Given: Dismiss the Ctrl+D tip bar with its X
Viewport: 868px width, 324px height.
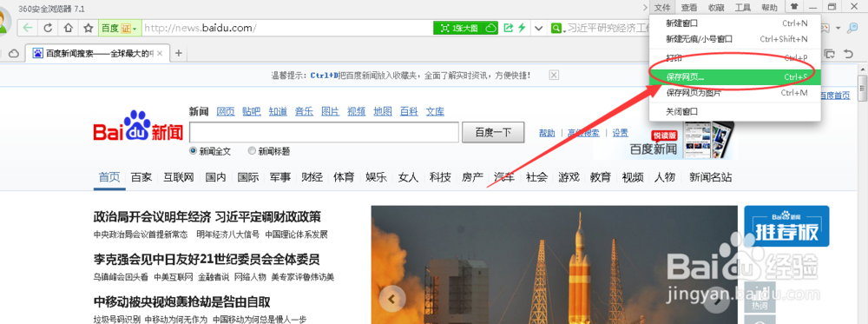Looking at the screenshot, I should pyautogui.click(x=554, y=75).
